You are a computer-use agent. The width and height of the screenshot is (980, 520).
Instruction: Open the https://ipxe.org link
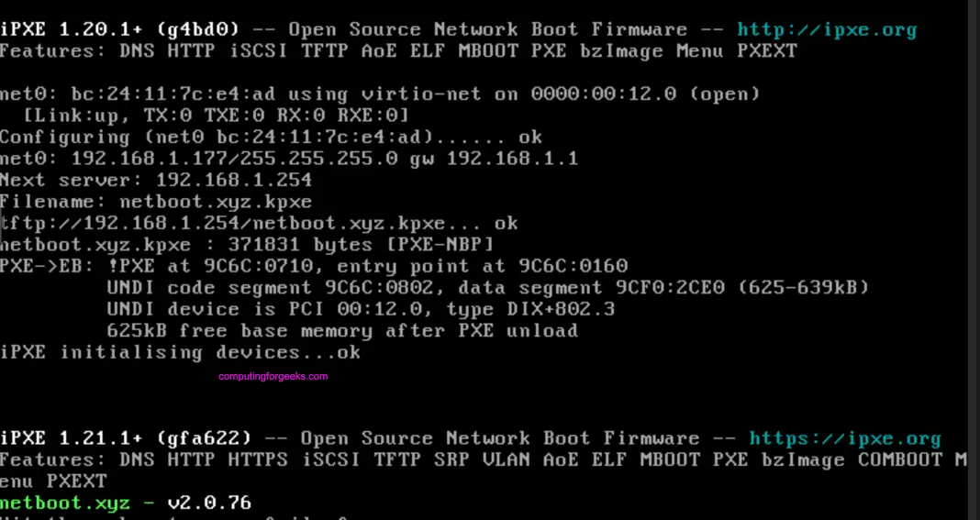(844, 438)
